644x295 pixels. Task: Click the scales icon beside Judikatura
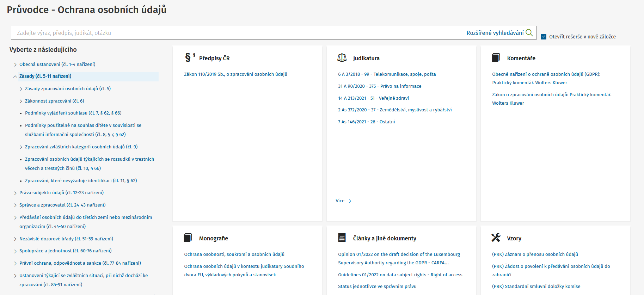point(342,58)
